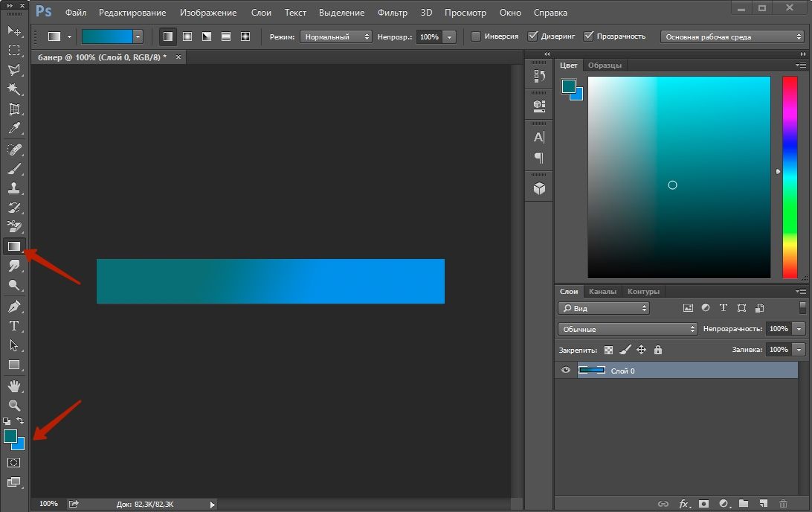Image resolution: width=812 pixels, height=512 pixels.
Task: Hide layer Слой 0 with eye icon
Action: 565,370
